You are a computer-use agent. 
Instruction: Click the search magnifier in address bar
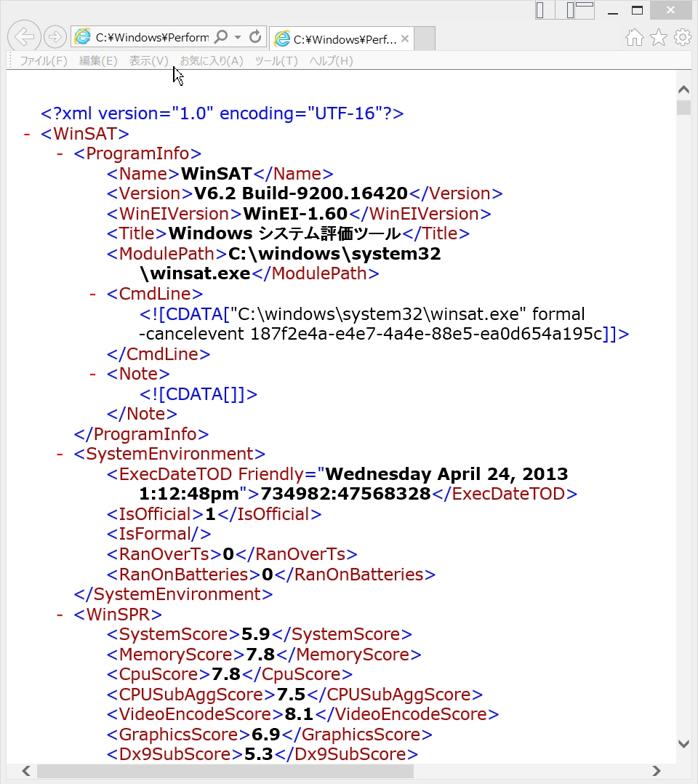220,36
